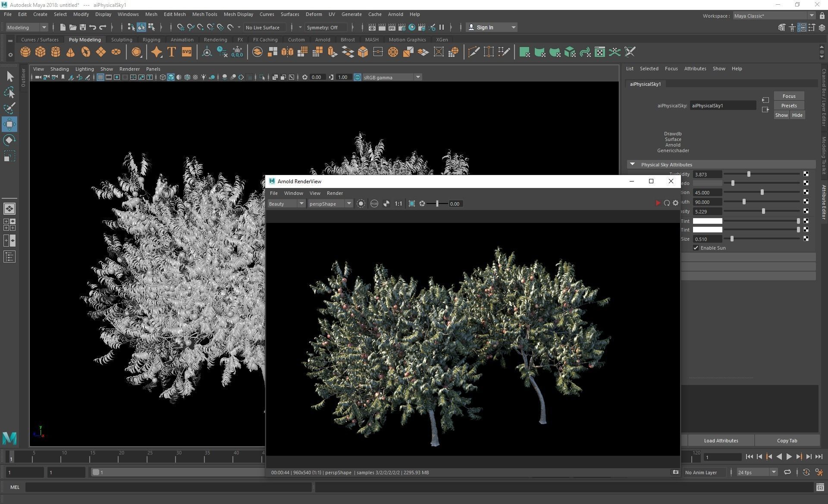Select the Mirror tool on the shelf

[287, 52]
